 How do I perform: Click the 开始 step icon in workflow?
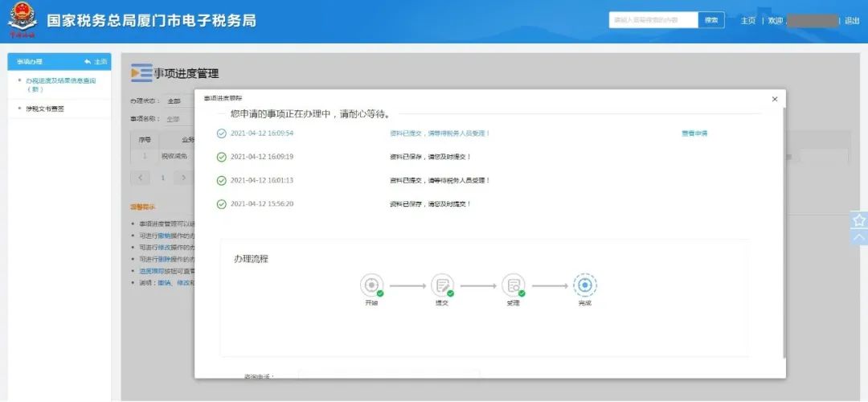coord(371,285)
